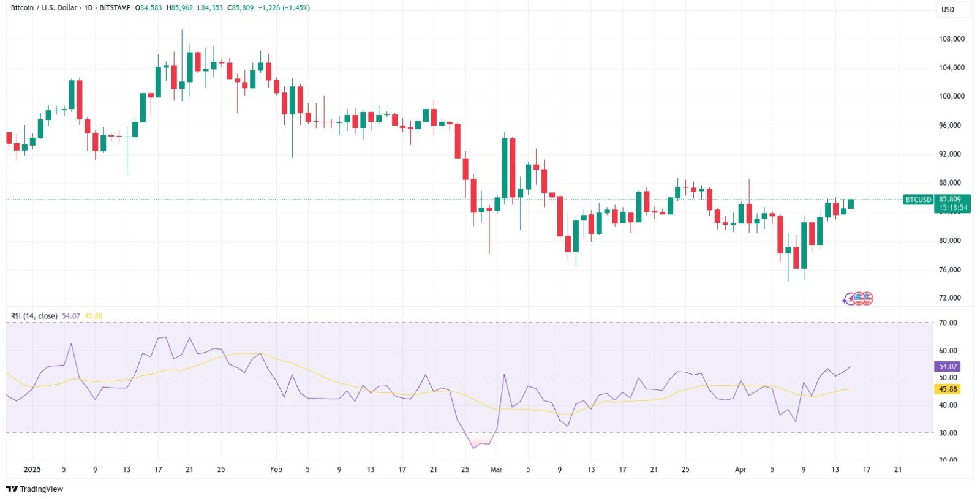Screen dimensions: 980x499
Task: Click the 70.00 RSI axis label
Action: click(x=948, y=323)
